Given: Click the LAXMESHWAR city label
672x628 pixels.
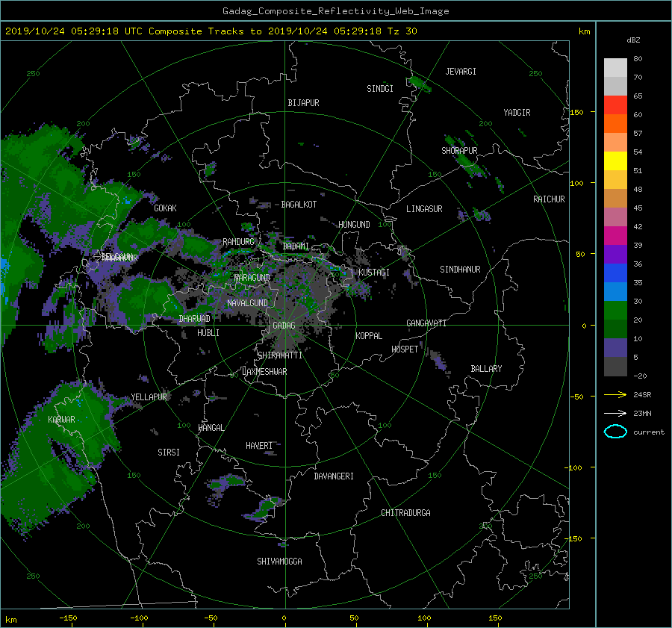Looking at the screenshot, I should tap(264, 372).
